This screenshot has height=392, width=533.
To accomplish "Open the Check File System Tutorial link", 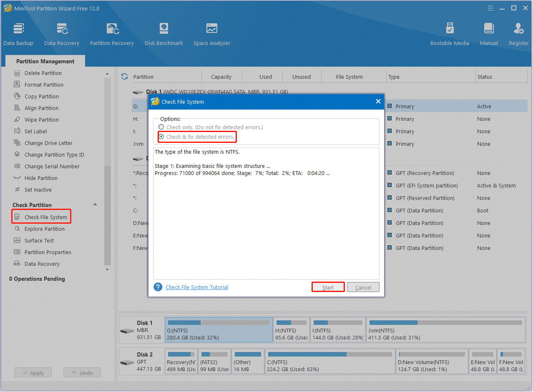I will click(x=196, y=287).
